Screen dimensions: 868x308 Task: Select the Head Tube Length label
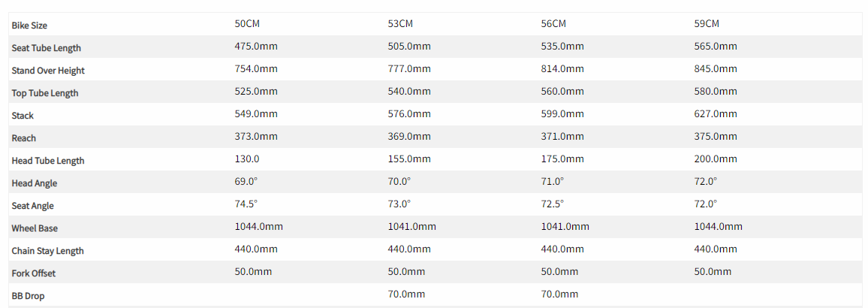(48, 161)
